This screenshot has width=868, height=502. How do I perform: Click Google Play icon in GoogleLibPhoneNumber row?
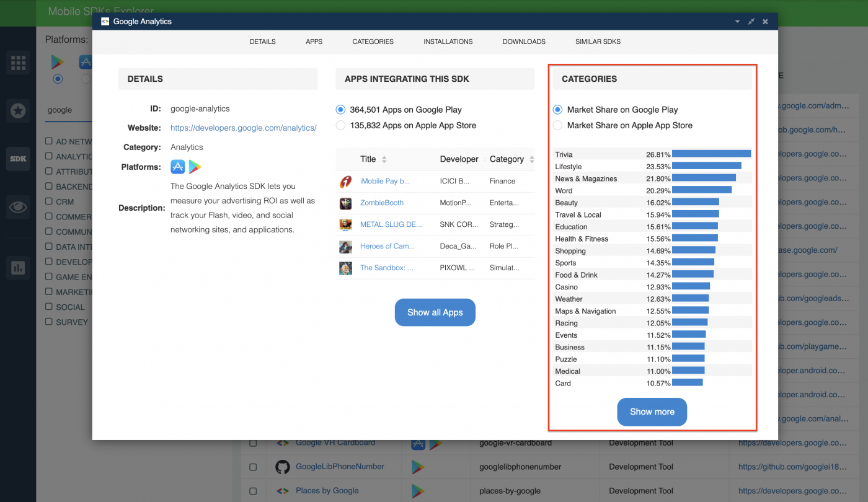coord(417,467)
